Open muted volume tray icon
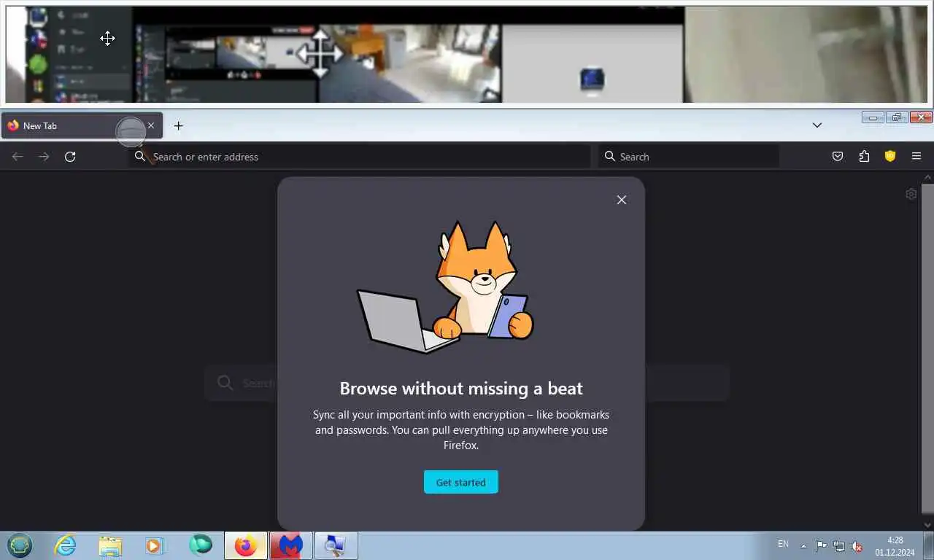Viewport: 934px width, 560px height. click(857, 546)
